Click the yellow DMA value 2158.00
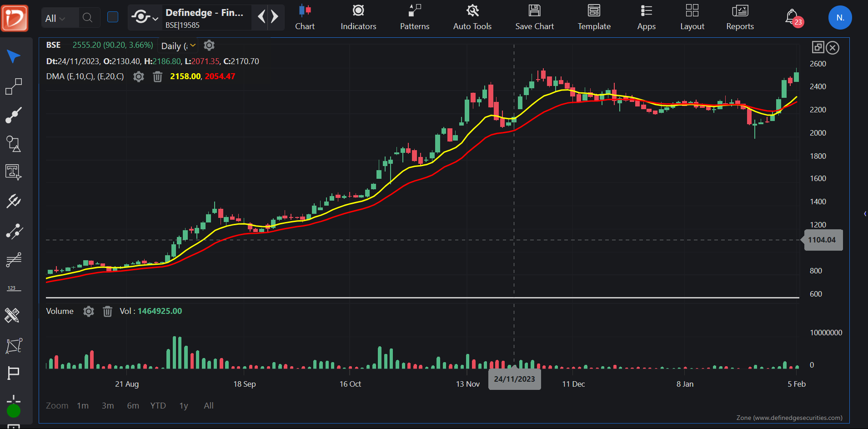The image size is (868, 429). tap(186, 76)
